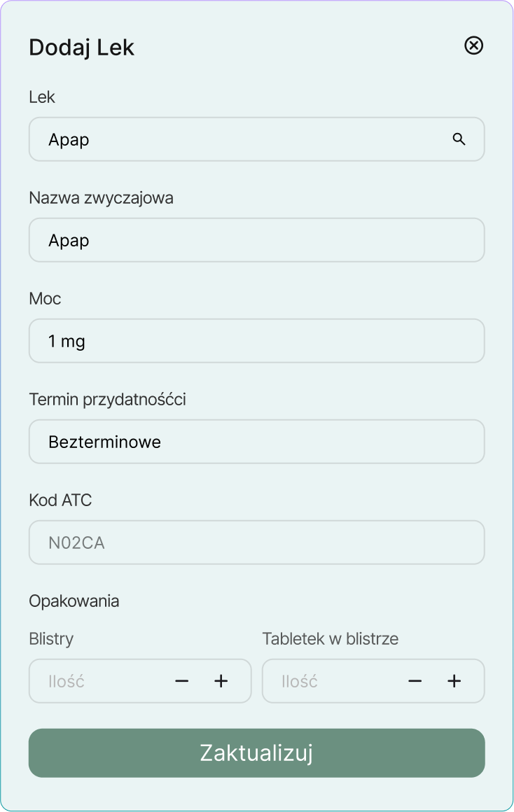The image size is (514, 812).
Task: Increase the Blistry quantity with plus
Action: [221, 680]
